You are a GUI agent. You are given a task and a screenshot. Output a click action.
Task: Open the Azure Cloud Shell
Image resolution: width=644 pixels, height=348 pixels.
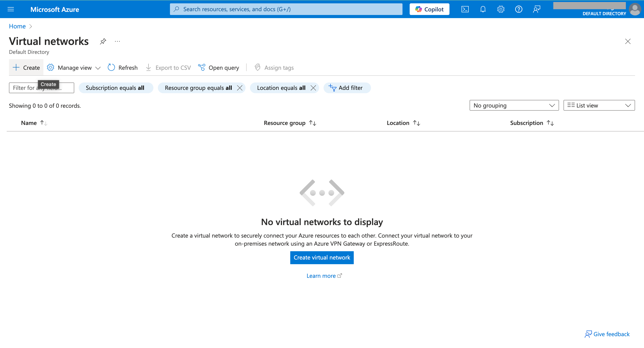point(465,9)
